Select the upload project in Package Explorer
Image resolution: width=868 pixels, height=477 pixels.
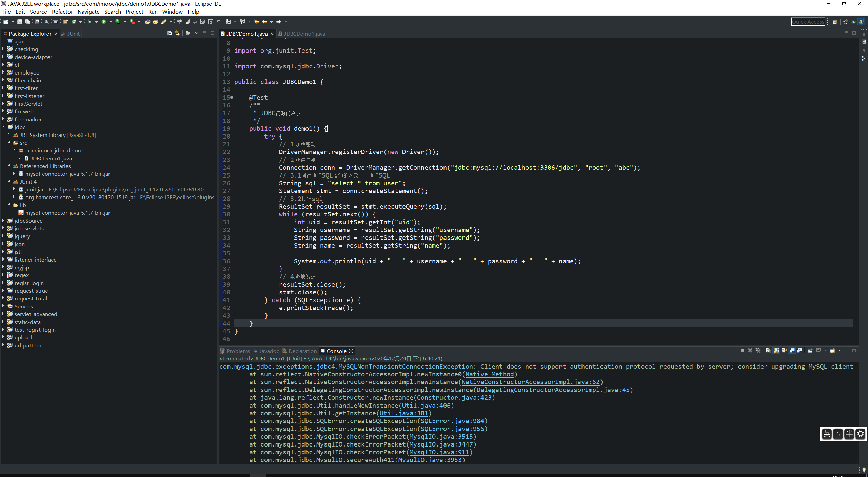tap(23, 337)
